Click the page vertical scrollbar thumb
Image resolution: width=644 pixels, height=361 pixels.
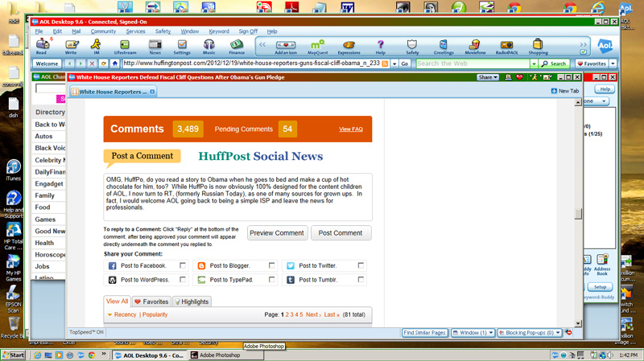click(x=578, y=214)
